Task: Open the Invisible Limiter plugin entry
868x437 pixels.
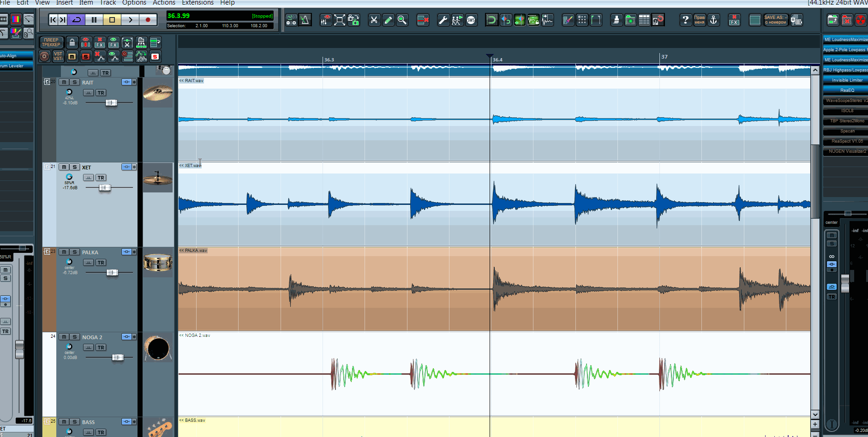Action: (x=845, y=80)
